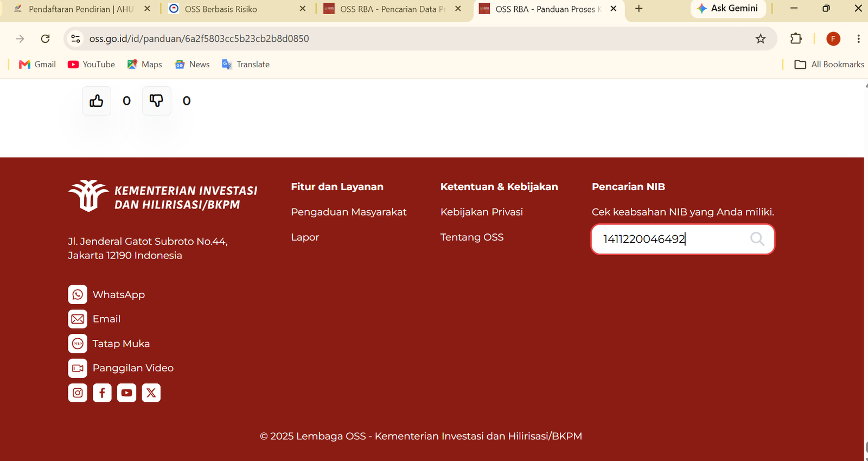This screenshot has width=868, height=461.
Task: Open the WhatsApp contact icon
Action: click(x=78, y=294)
